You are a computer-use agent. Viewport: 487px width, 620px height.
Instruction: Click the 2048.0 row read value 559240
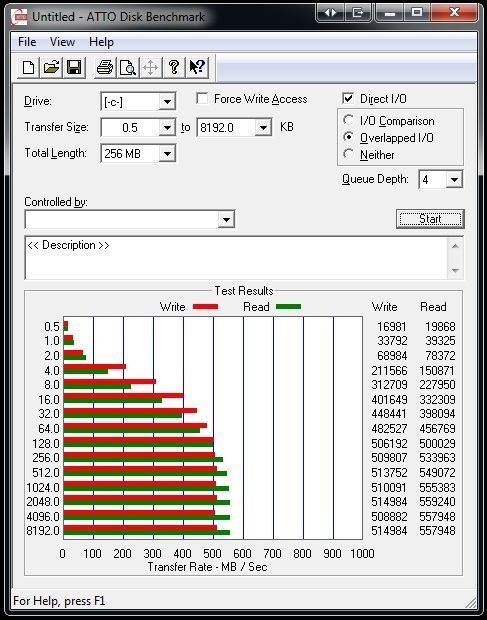coord(437,501)
